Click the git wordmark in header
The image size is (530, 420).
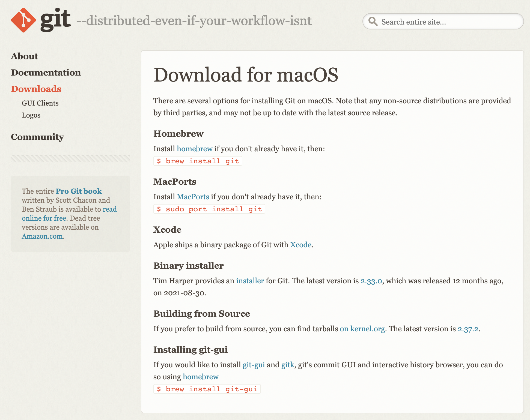(56, 20)
